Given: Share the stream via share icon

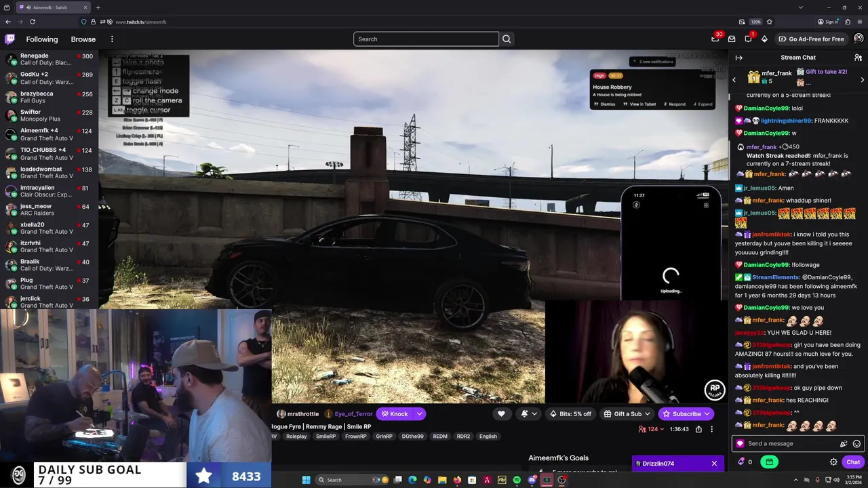Looking at the screenshot, I should (698, 429).
